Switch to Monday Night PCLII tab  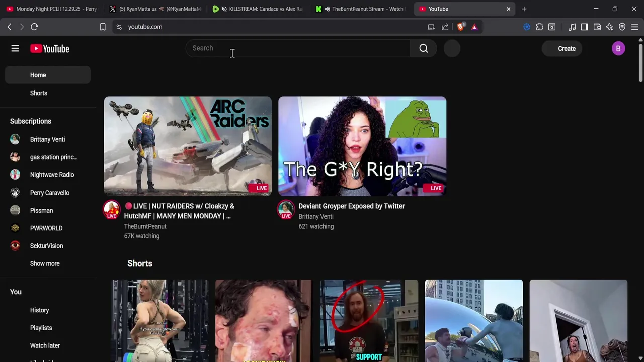point(51,9)
